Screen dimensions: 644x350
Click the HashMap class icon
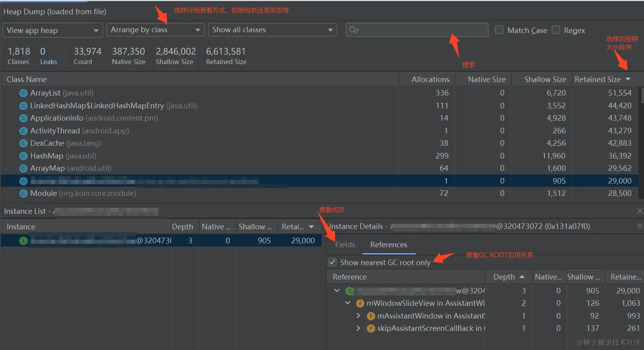[24, 156]
